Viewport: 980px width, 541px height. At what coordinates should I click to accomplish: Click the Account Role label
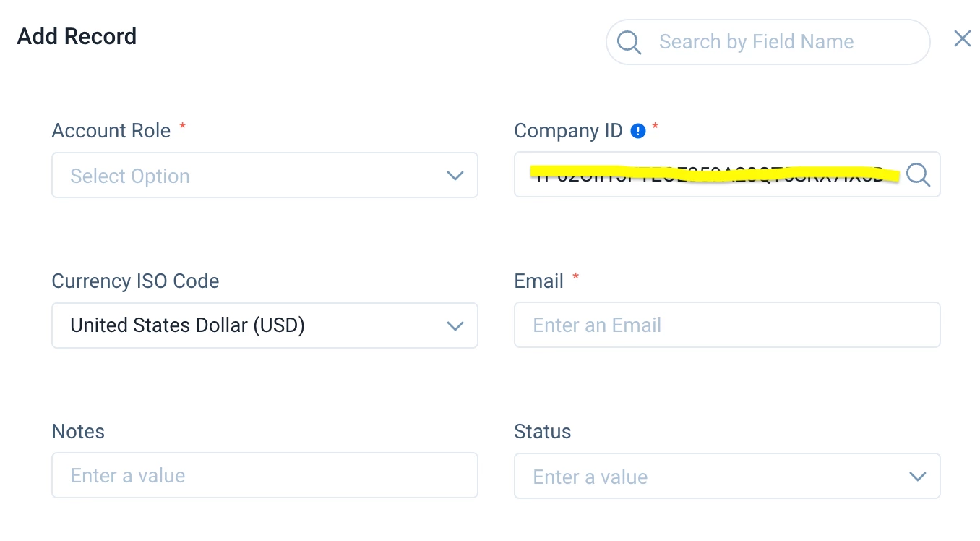111,131
